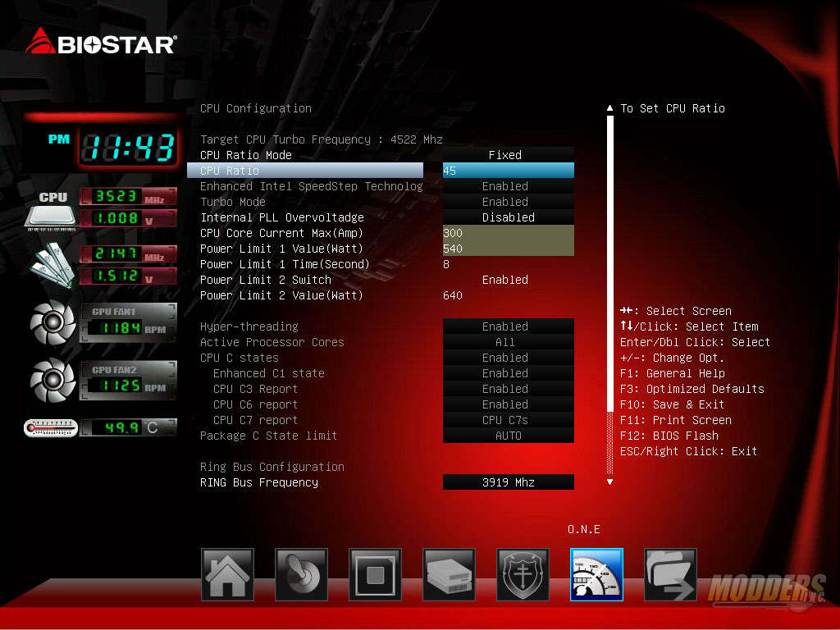Open the Chipset tab chip icon

375,575
